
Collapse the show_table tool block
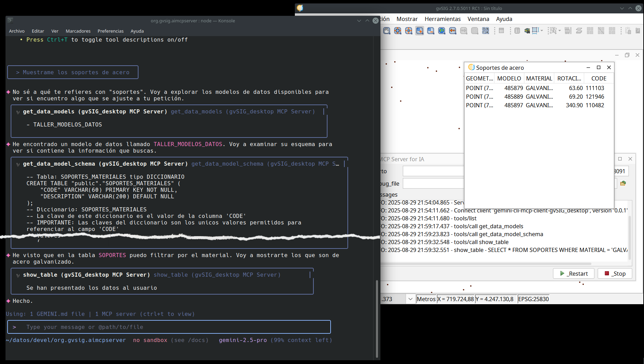18,275
